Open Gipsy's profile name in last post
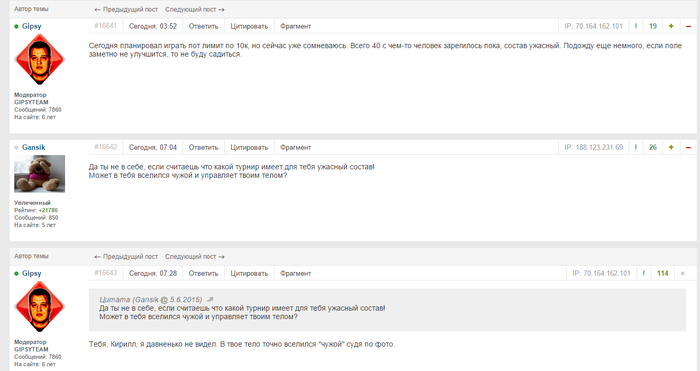Viewport: 700px width, 371px height. pos(31,273)
